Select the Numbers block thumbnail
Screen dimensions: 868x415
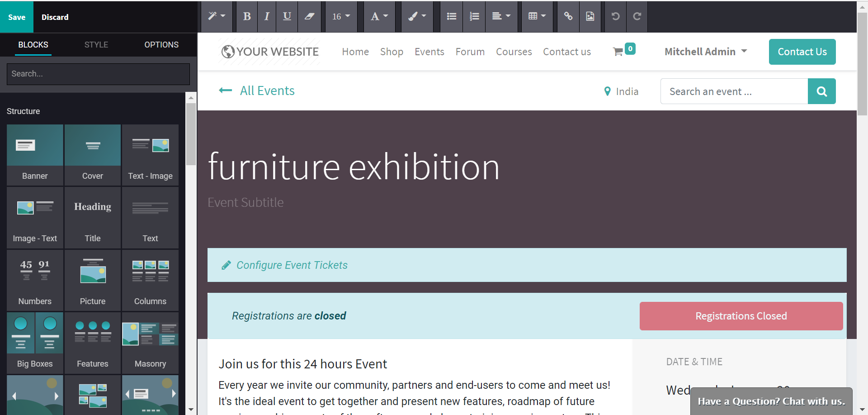35,280
